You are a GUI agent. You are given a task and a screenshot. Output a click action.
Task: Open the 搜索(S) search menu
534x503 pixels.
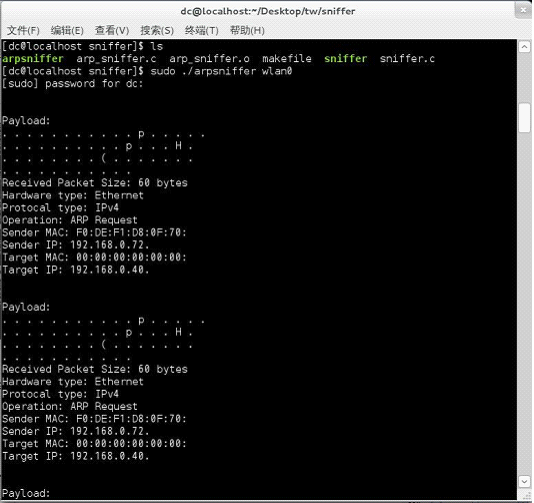(157, 31)
